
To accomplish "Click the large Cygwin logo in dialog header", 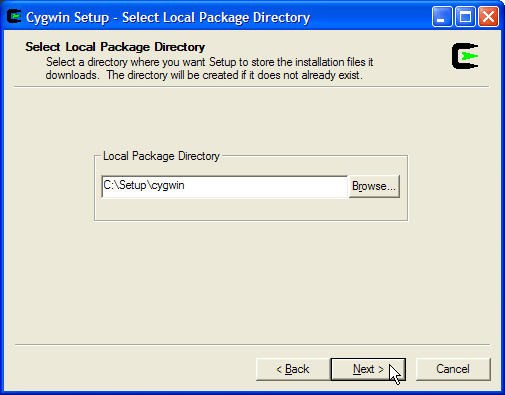I will click(465, 56).
